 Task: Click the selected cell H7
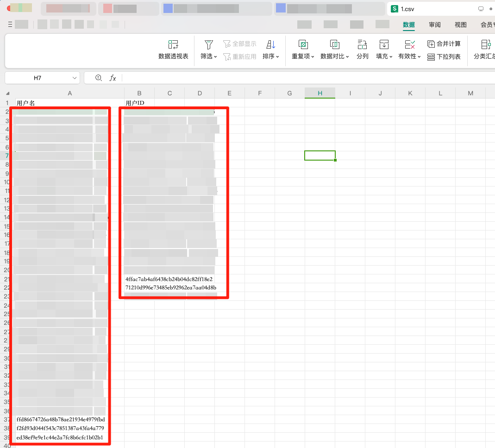[320, 156]
